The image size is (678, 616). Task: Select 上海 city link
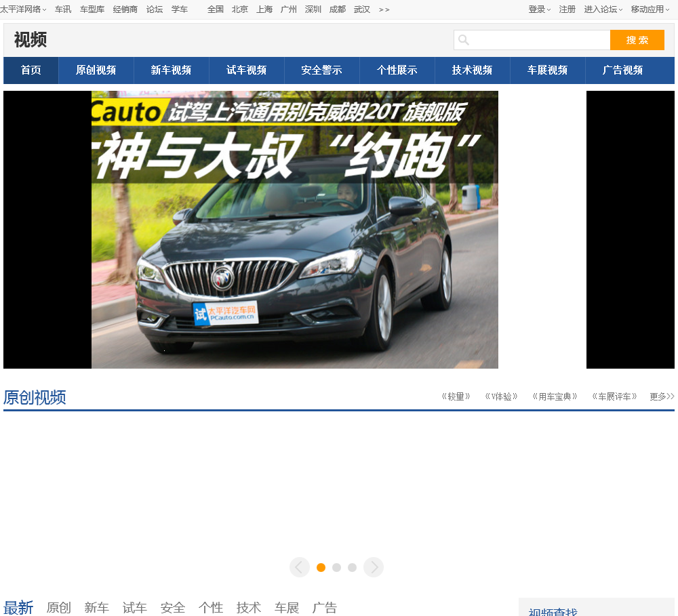coord(264,9)
